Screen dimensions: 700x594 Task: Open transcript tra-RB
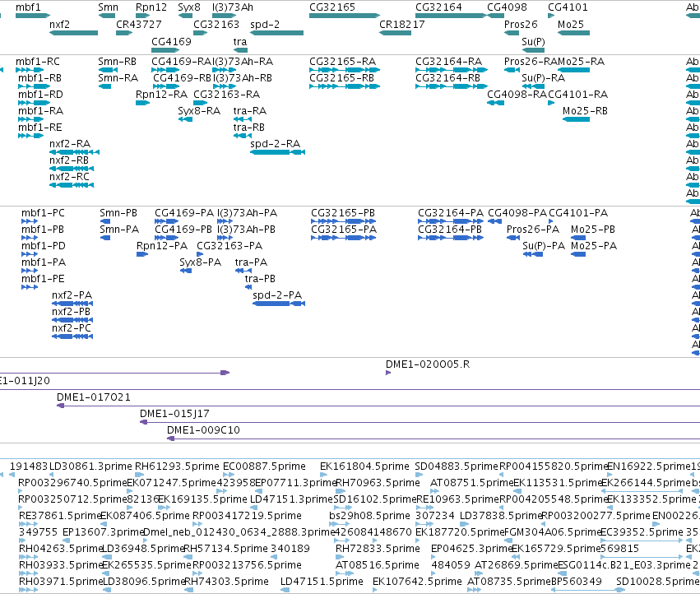click(x=248, y=128)
